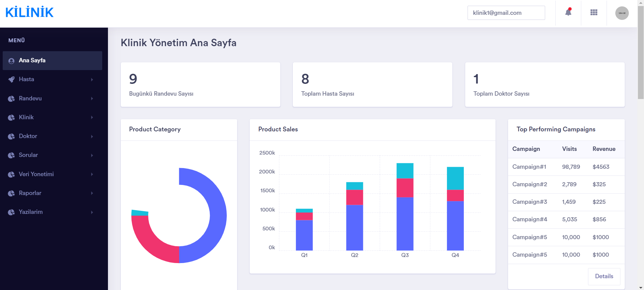Expand the Doktor submenu arrow
644x290 pixels.
92,136
